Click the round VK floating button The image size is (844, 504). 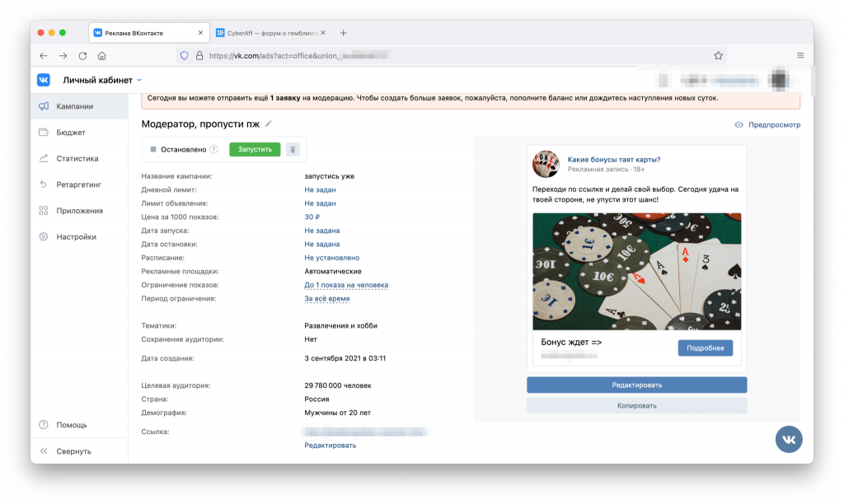point(789,440)
